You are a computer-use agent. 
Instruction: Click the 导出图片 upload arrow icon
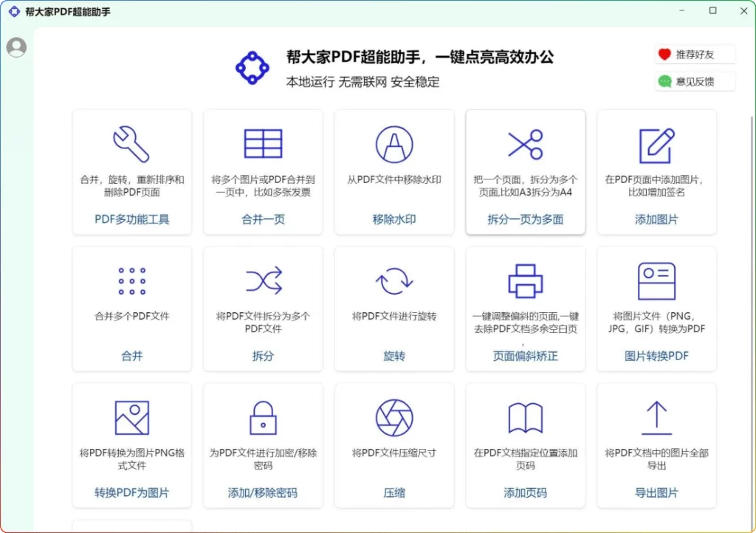click(x=656, y=417)
